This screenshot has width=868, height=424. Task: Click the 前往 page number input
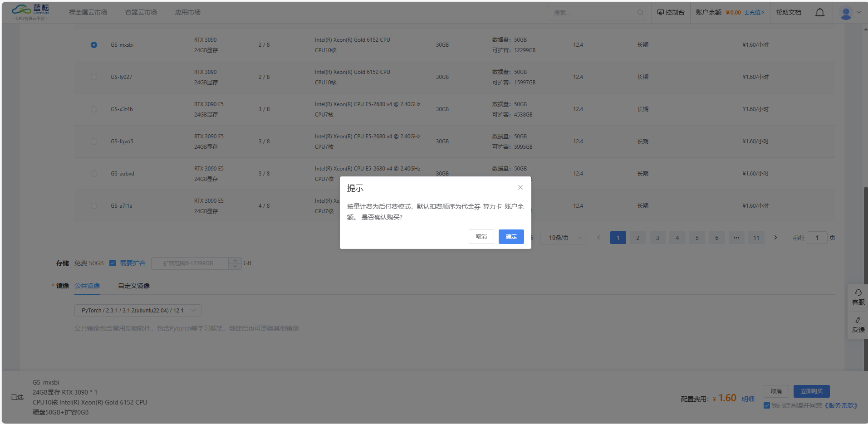[x=817, y=238]
